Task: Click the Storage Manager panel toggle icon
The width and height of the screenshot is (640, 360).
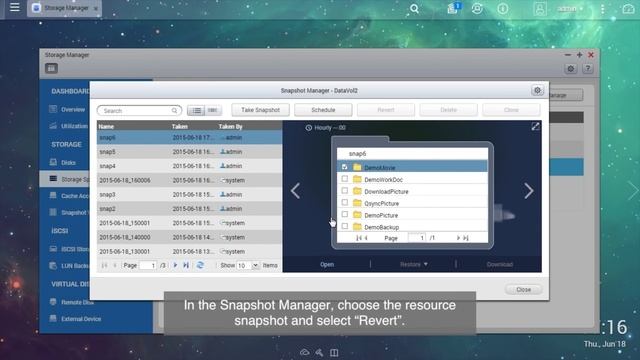Action: click(x=51, y=69)
